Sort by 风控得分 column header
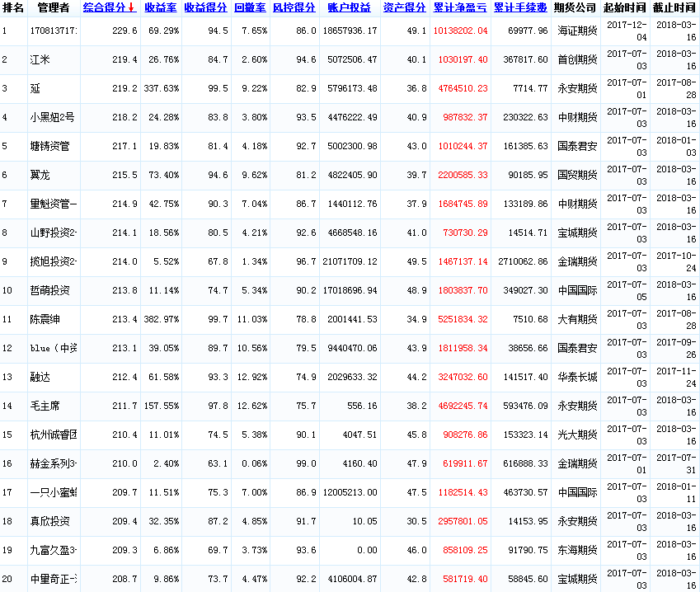The height and width of the screenshot is (592, 700). tap(293, 7)
